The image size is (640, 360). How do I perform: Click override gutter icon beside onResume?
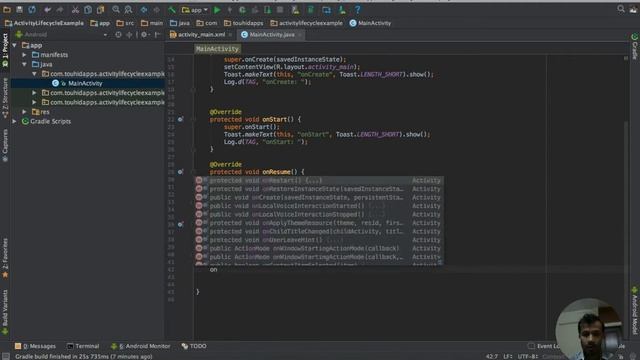(x=180, y=172)
